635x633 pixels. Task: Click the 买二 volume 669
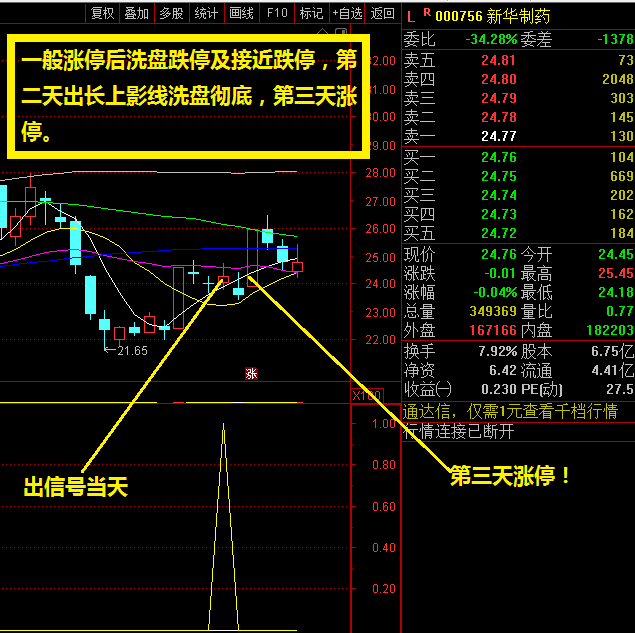622,176
